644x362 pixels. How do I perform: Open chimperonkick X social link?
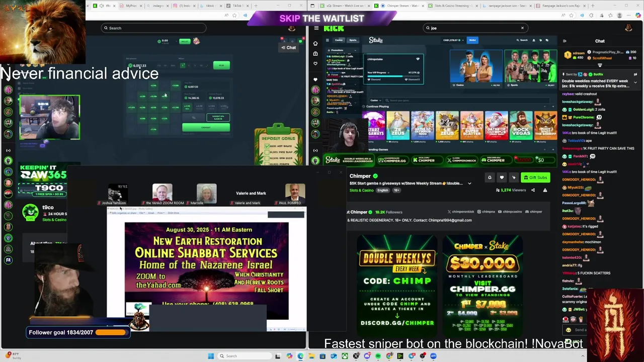(x=461, y=212)
